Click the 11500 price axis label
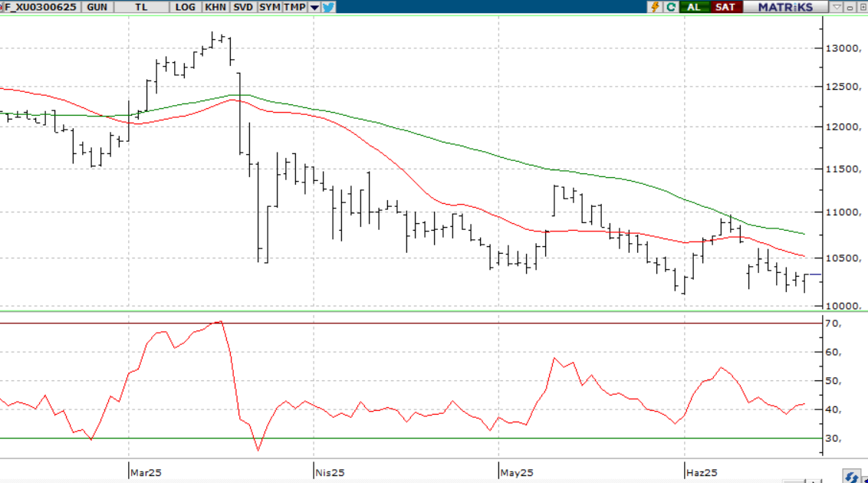Screen dimensions: 868x483 click(843, 169)
